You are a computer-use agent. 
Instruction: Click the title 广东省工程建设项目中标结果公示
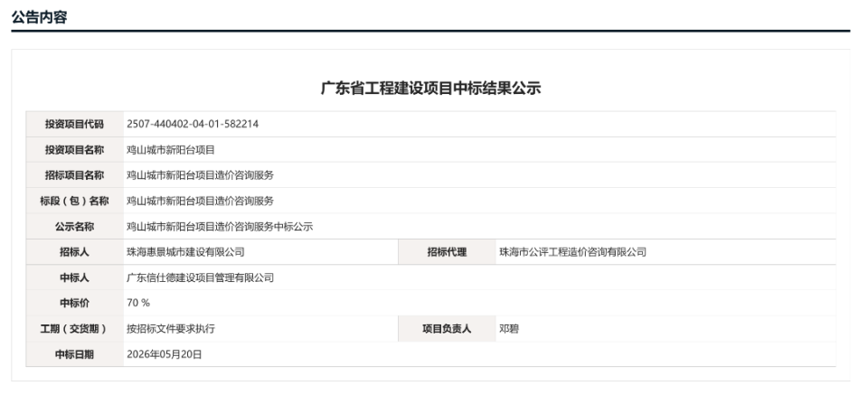point(430,88)
